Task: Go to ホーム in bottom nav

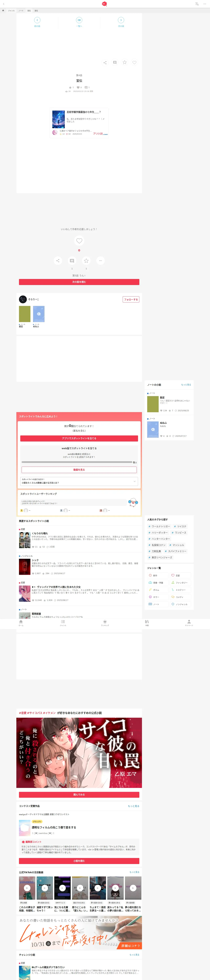Action: click(x=21, y=623)
